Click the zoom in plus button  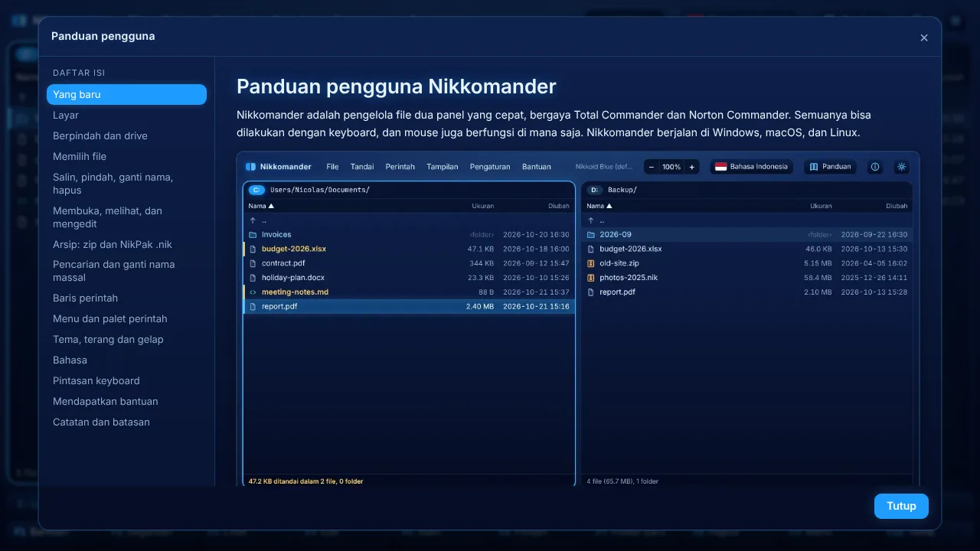point(691,167)
